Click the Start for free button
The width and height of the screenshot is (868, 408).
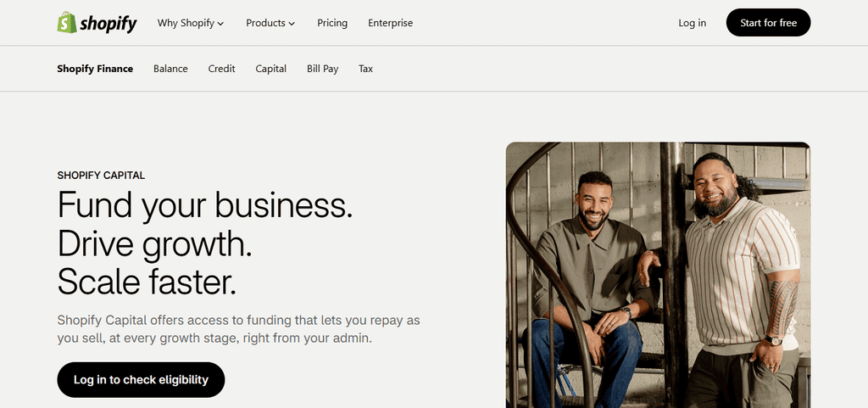768,23
